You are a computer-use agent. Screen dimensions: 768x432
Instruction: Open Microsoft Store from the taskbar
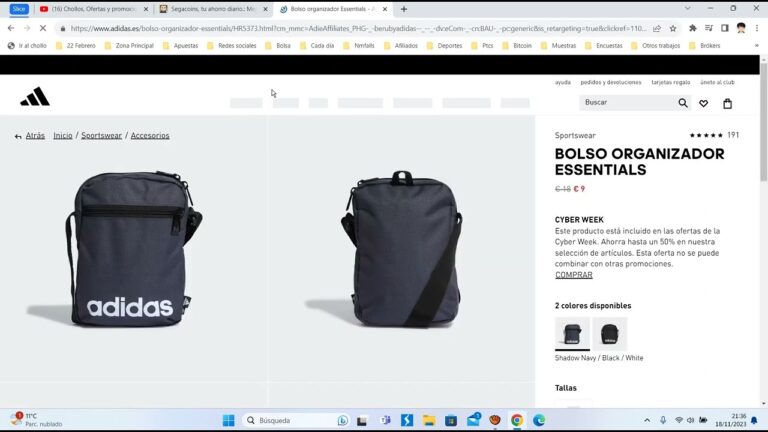451,420
